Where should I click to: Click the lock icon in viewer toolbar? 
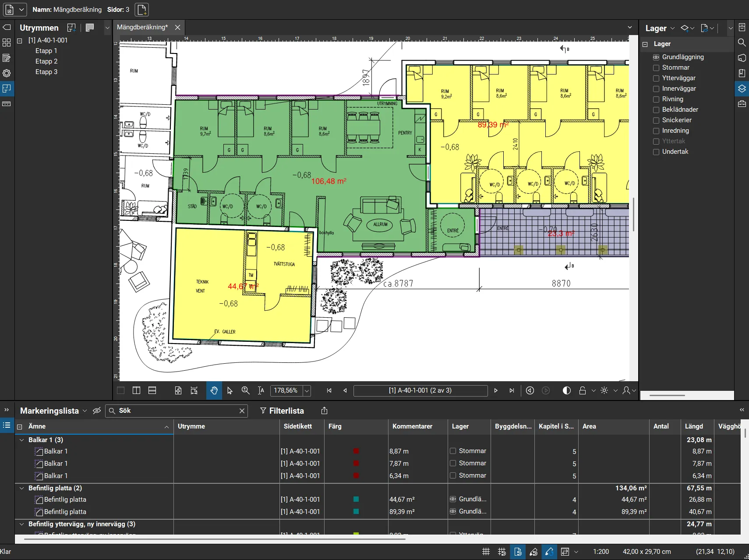[583, 390]
